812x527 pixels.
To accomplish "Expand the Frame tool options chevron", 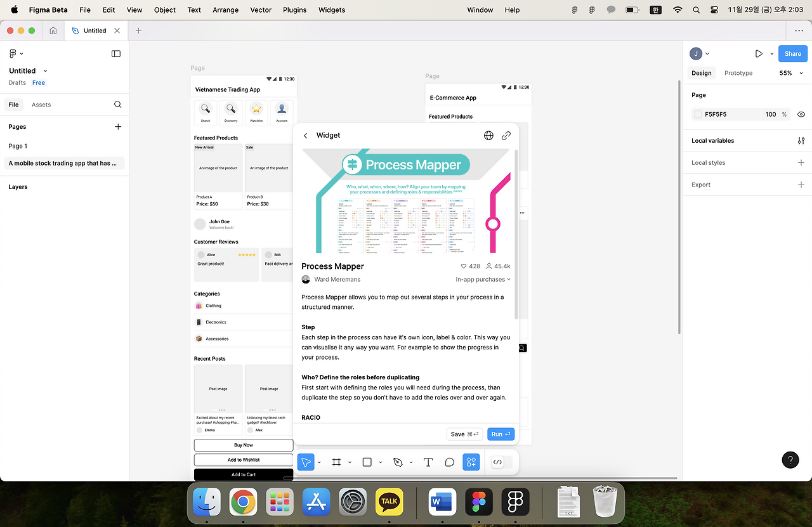I will pos(350,462).
